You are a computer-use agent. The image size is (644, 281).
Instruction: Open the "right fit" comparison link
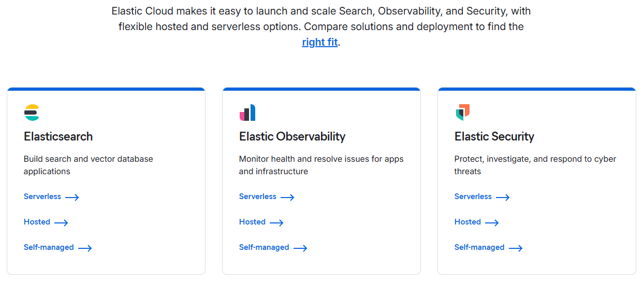(320, 42)
